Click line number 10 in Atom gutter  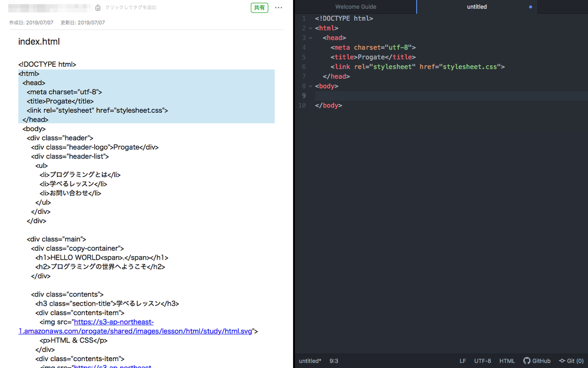coord(302,105)
